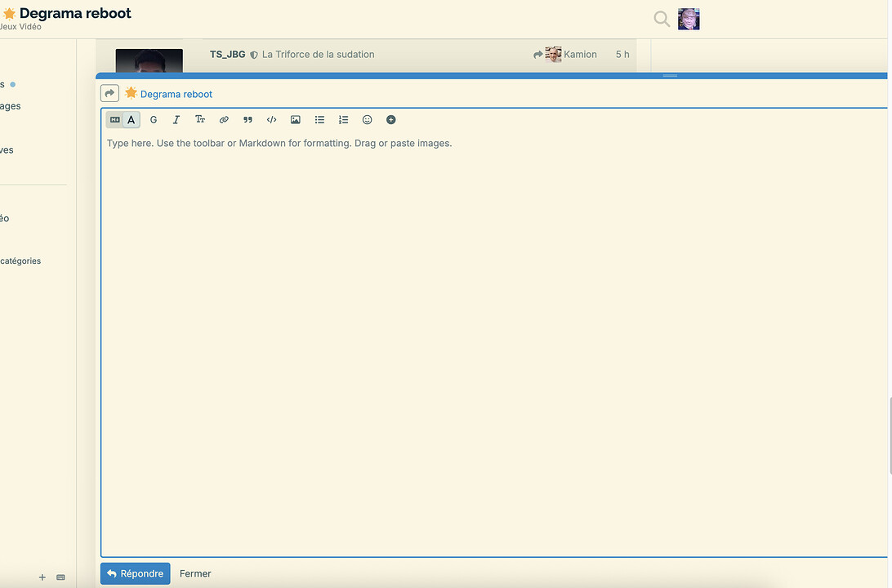892x588 pixels.
Task: Open the text size options menu
Action: click(200, 120)
